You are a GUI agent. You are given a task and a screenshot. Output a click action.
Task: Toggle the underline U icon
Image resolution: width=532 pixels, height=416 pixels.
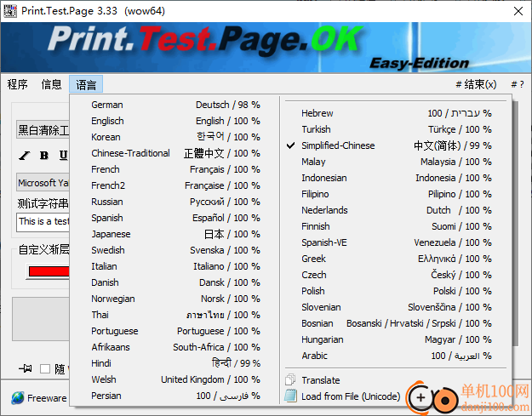pyautogui.click(x=63, y=156)
